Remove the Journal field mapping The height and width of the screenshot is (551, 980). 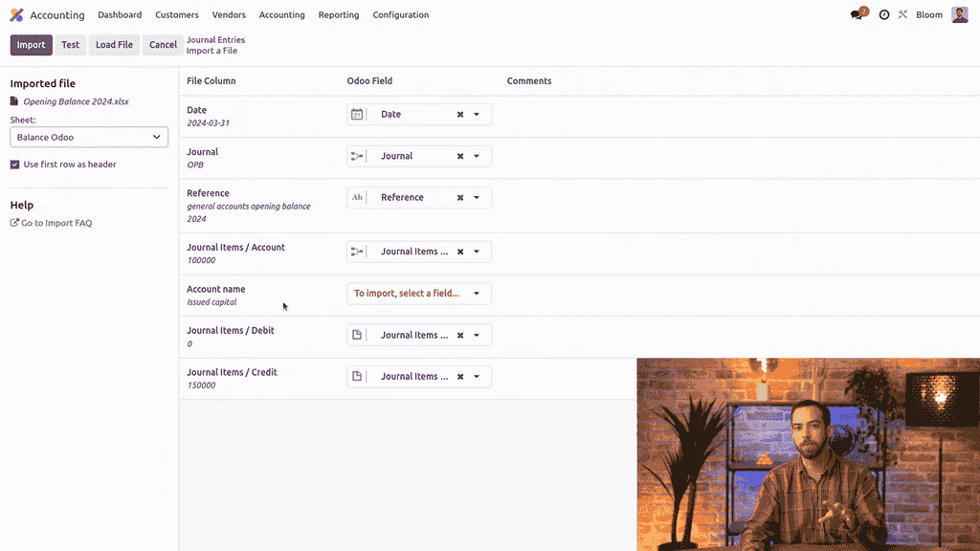tap(460, 156)
